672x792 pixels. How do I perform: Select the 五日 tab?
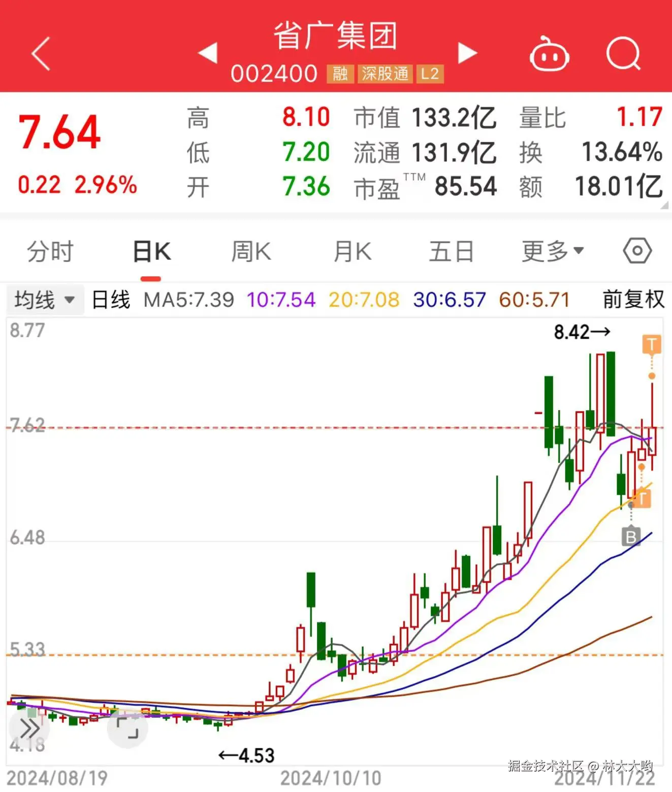pos(451,251)
